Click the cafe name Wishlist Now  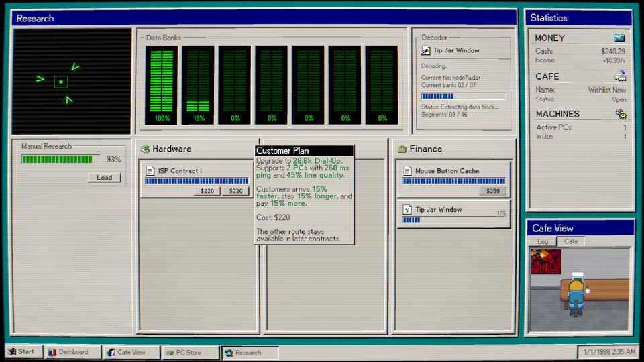[606, 90]
